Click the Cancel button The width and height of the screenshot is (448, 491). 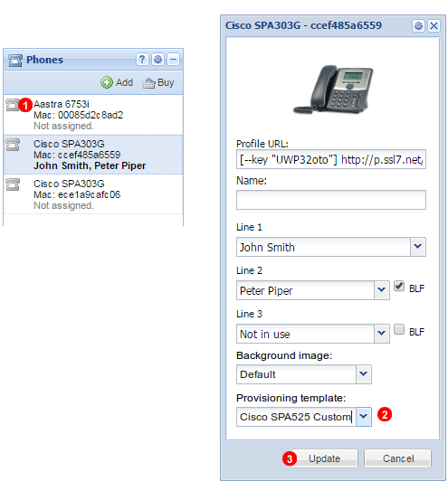point(398,458)
